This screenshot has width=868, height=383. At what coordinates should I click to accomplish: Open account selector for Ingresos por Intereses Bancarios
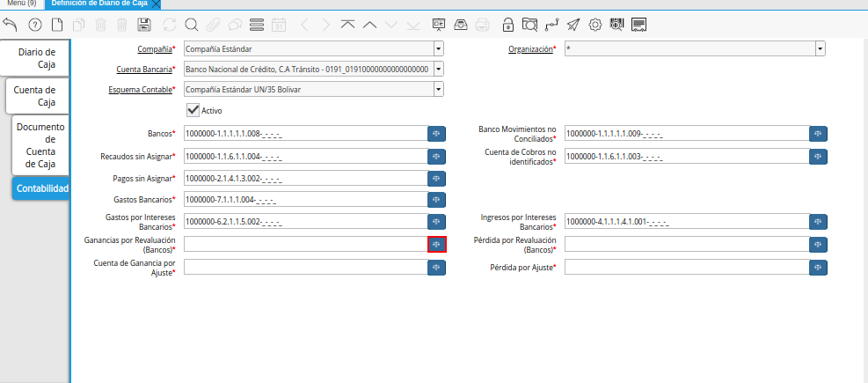pyautogui.click(x=818, y=222)
